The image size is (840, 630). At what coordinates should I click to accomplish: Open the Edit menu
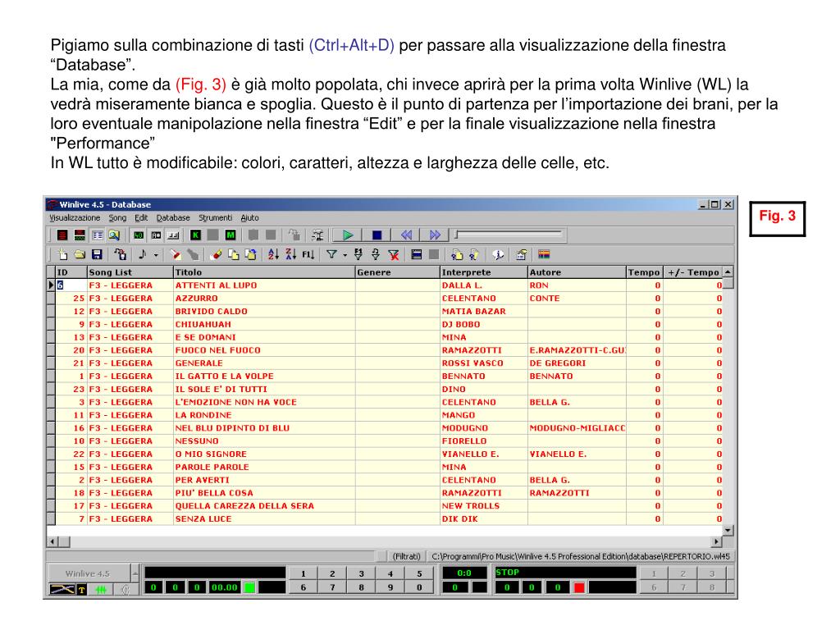click(141, 218)
